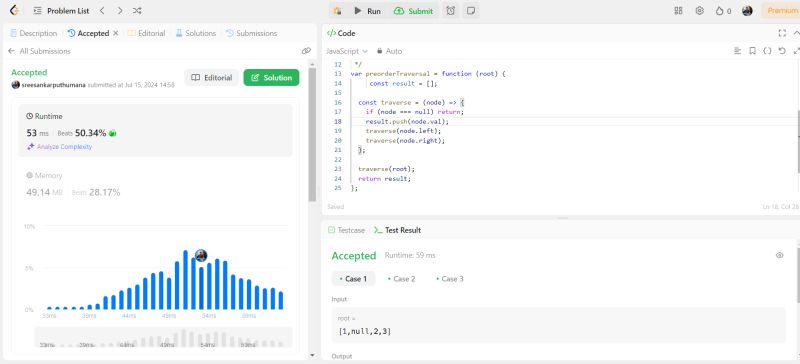
Task: Go back to All Submissions
Action: 39,51
